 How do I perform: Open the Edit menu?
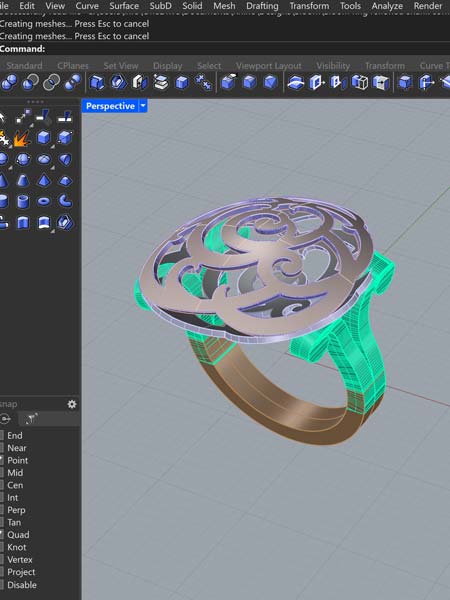(x=27, y=6)
